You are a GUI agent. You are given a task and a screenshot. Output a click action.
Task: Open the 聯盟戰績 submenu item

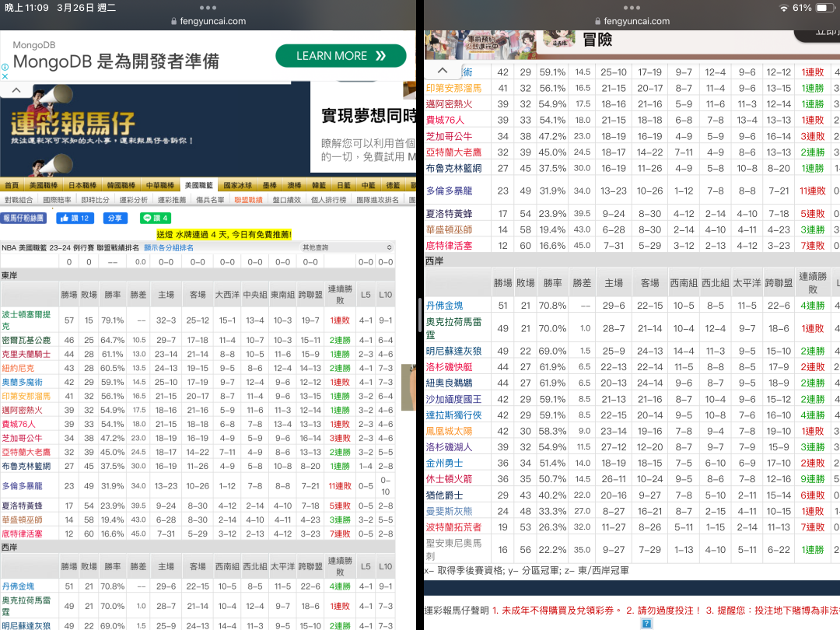pos(249,200)
